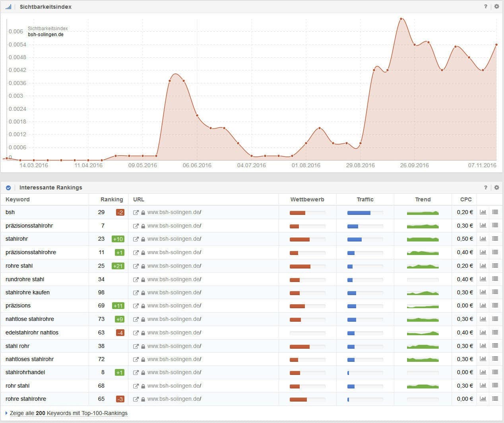The height and width of the screenshot is (423, 504).
Task: Click help question mark in Sichtbarkeitsindex header
Action: 485,6
